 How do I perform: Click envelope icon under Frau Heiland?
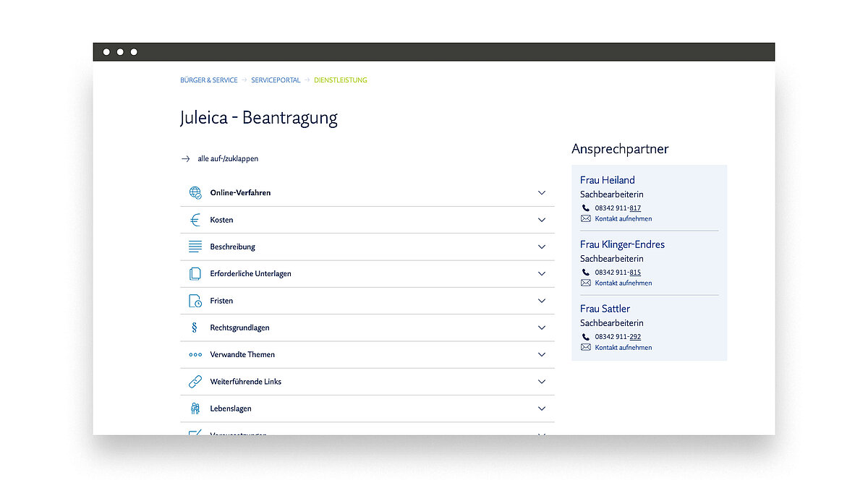tap(586, 218)
